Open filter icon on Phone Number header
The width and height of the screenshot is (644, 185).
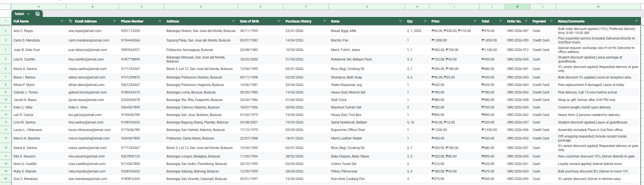(x=160, y=21)
